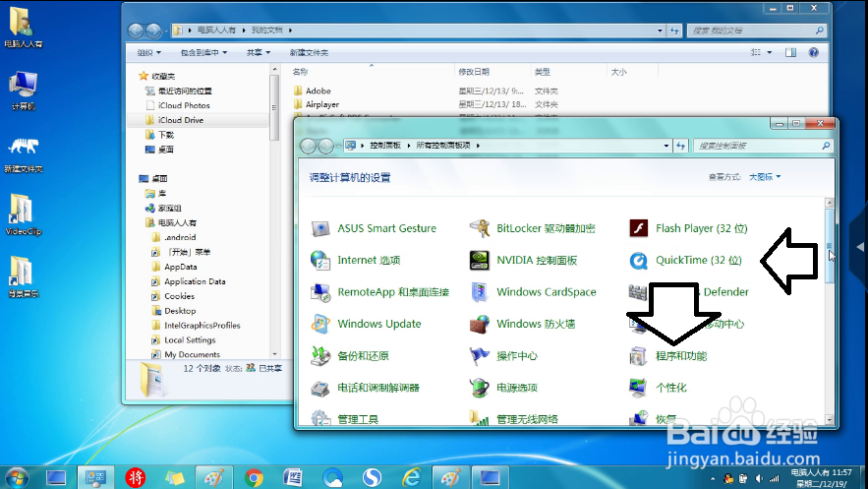The height and width of the screenshot is (489, 868).
Task: Click the 搜索控制面板 search field
Action: pos(763,146)
